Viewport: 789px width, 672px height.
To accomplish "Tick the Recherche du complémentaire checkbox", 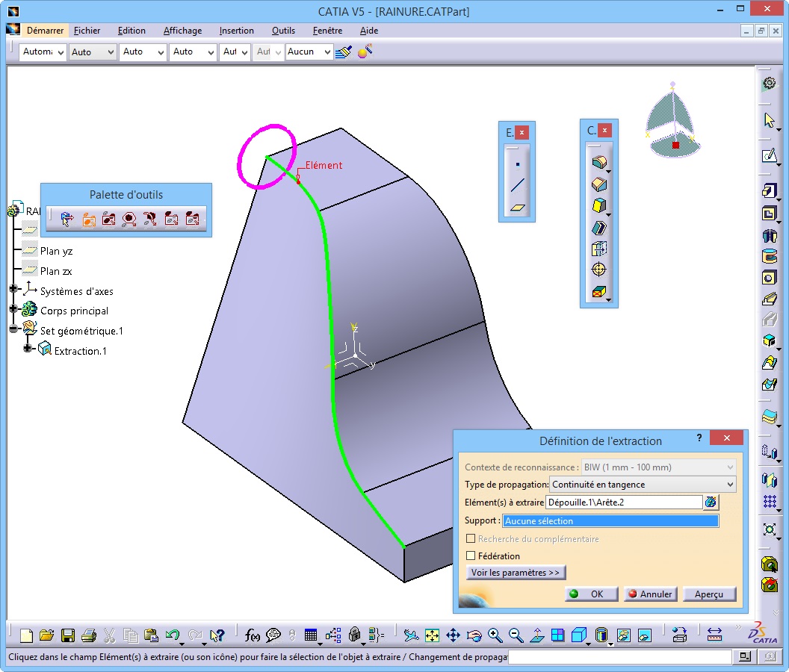I will (x=471, y=538).
